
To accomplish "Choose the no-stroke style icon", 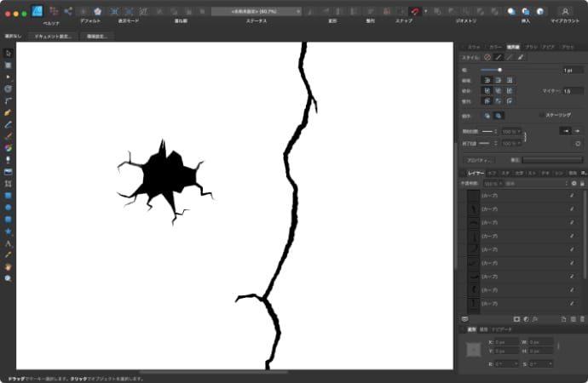I will coord(487,57).
